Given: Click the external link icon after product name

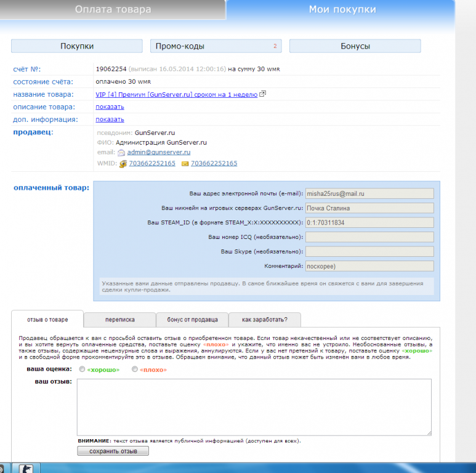Looking at the screenshot, I should 263,94.
